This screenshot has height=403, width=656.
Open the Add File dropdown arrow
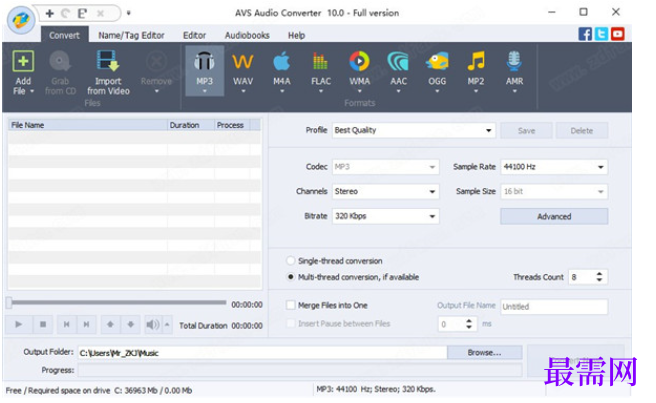[x=32, y=91]
